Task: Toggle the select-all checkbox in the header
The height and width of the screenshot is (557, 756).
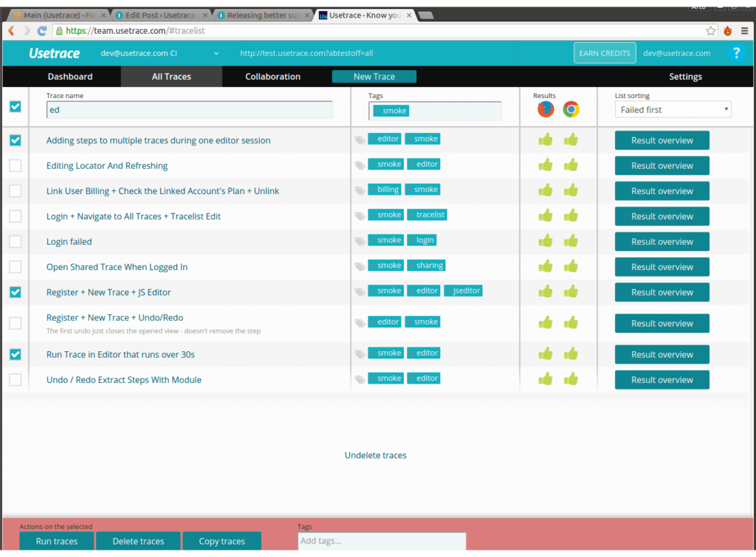Action: (x=16, y=107)
